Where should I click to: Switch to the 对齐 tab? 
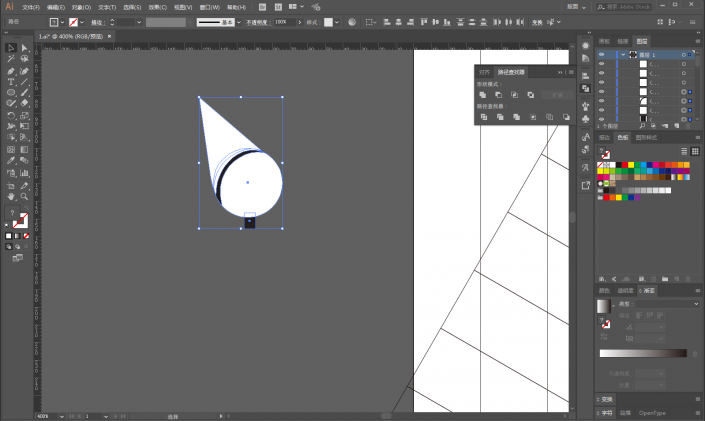point(484,72)
